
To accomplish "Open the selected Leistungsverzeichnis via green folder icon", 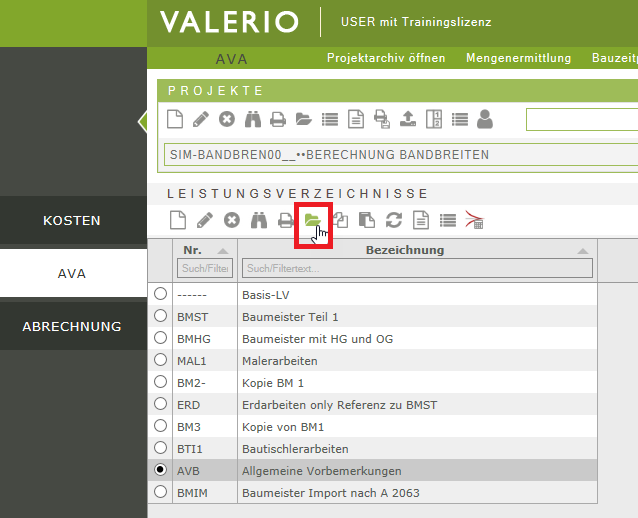I will (312, 220).
